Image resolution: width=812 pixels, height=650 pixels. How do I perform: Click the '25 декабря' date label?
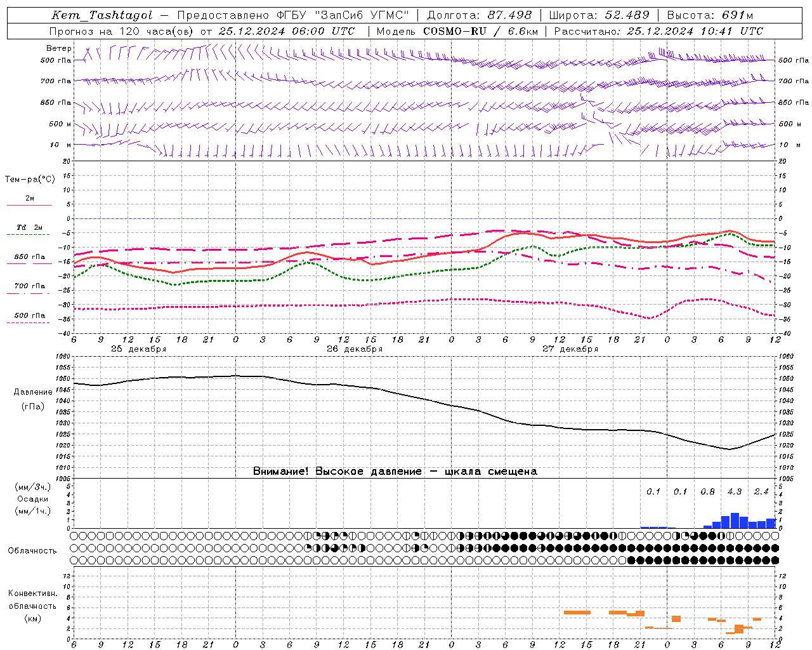(139, 349)
